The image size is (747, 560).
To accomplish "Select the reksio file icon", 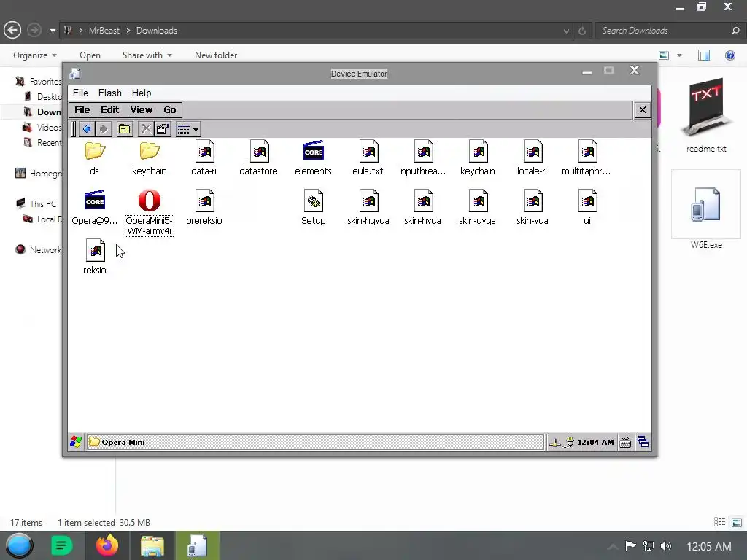I will pyautogui.click(x=95, y=251).
